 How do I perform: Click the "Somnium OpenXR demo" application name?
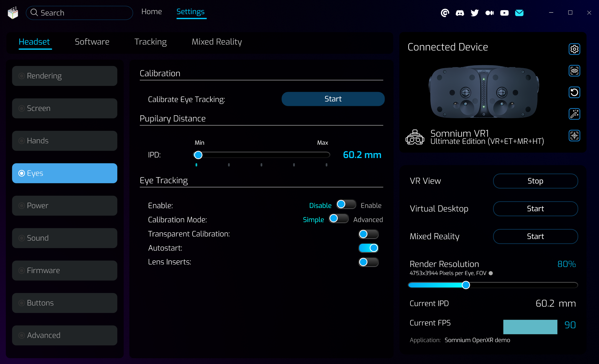point(477,340)
